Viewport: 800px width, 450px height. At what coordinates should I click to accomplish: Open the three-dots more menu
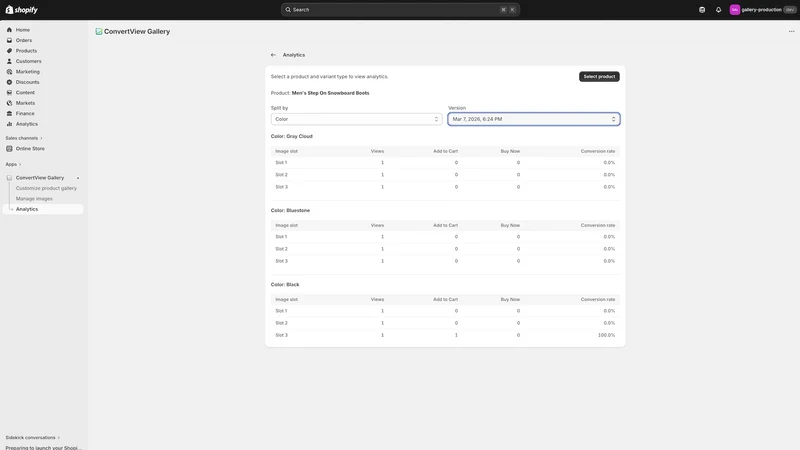(791, 32)
